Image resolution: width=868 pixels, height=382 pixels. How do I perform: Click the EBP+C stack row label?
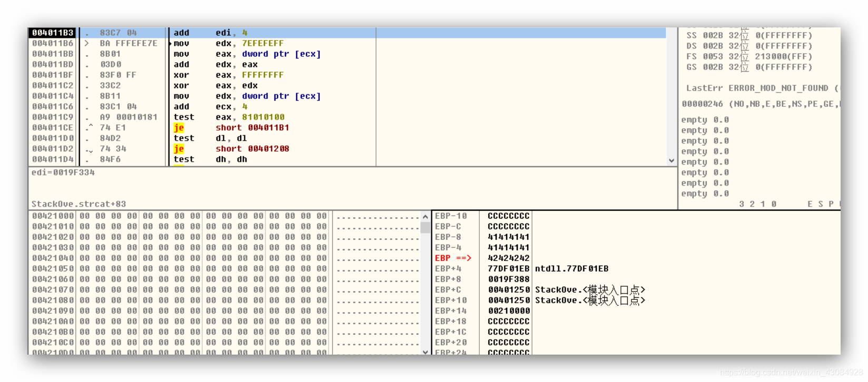pyautogui.click(x=448, y=290)
